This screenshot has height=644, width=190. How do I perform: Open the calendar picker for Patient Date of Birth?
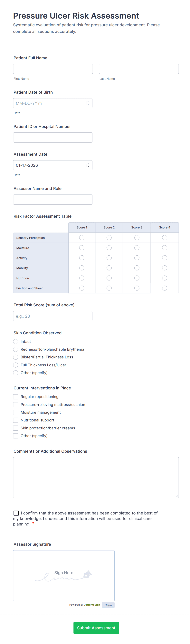tap(87, 103)
